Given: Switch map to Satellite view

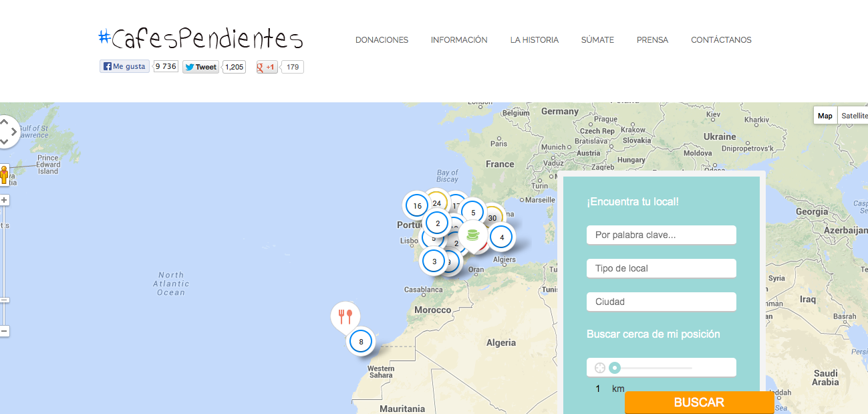Looking at the screenshot, I should coord(853,116).
